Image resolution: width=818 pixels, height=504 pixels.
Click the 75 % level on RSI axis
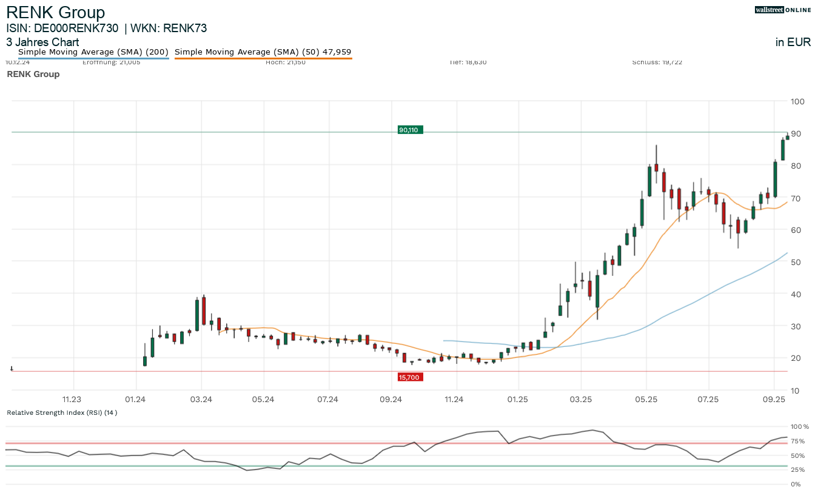pos(797,441)
